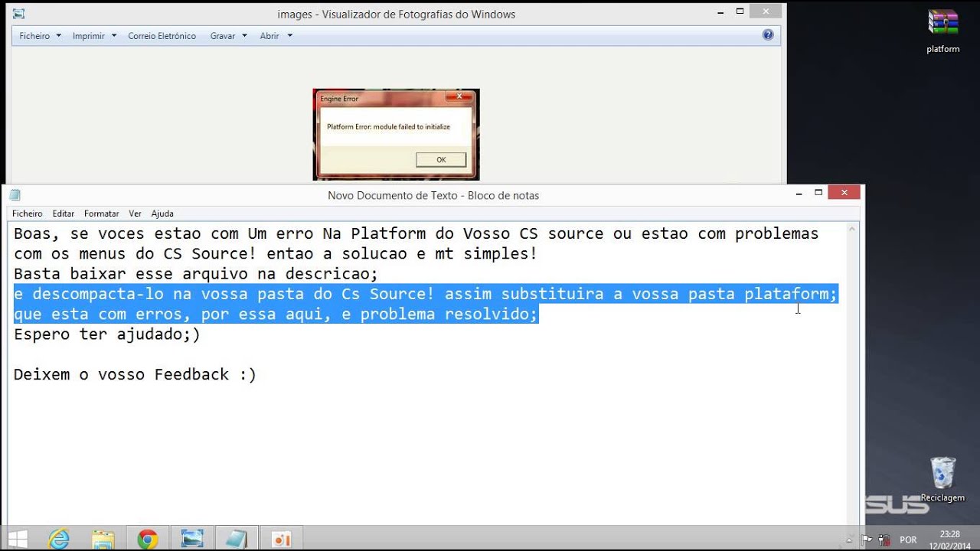Open the Ficheiro menu in Photo Viewer

click(40, 36)
